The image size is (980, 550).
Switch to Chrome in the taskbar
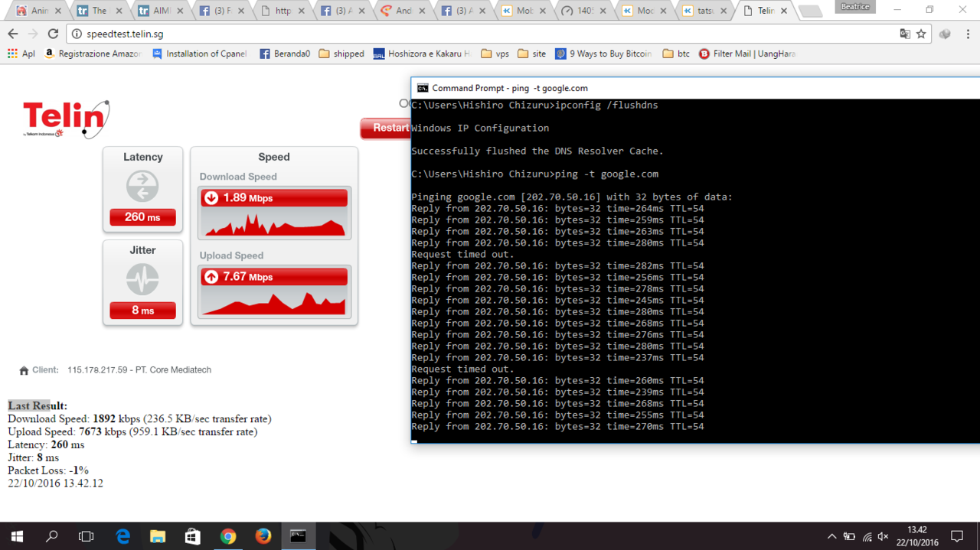tap(228, 536)
